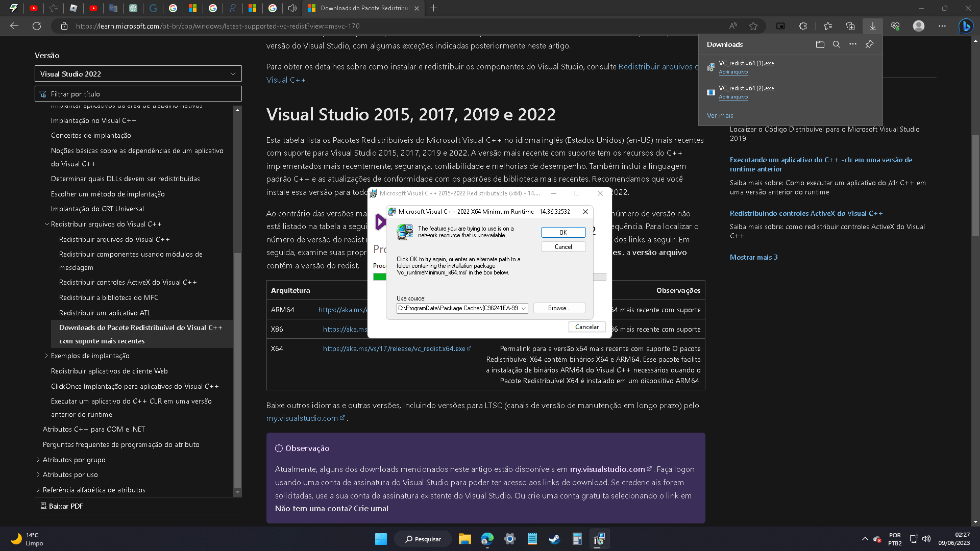
Task: Click Cancel in Minimum Runtime dialog
Action: [x=563, y=246]
